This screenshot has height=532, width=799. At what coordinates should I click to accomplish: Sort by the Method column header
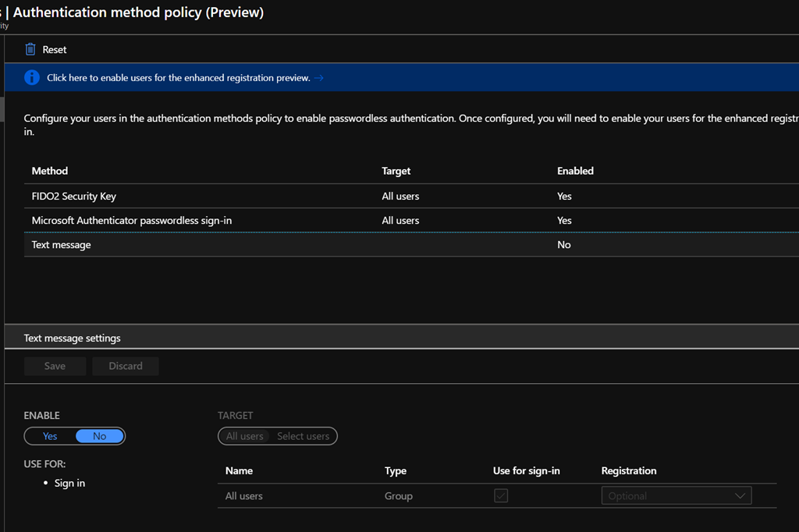[x=50, y=171]
